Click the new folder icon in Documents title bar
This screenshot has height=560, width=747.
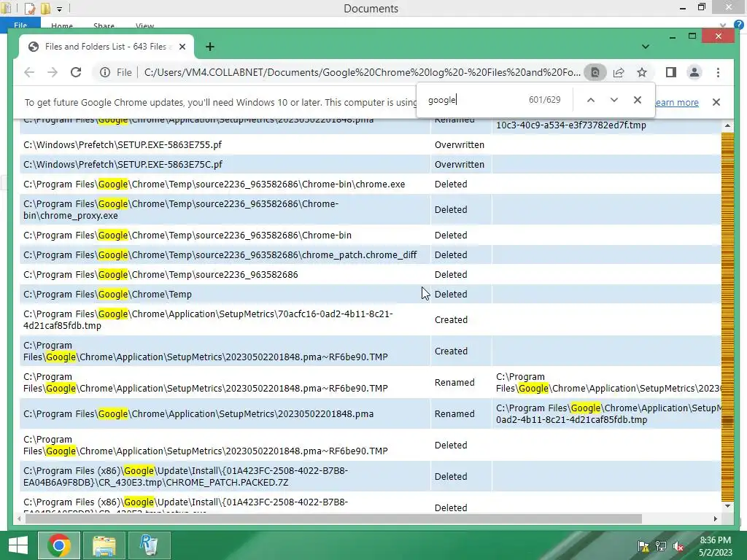pos(46,8)
